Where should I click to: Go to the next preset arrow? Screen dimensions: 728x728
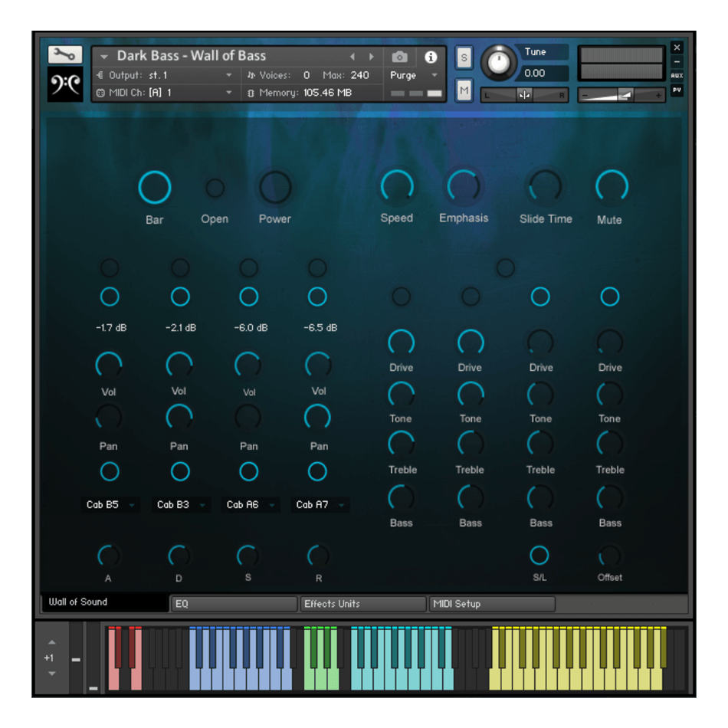click(372, 57)
